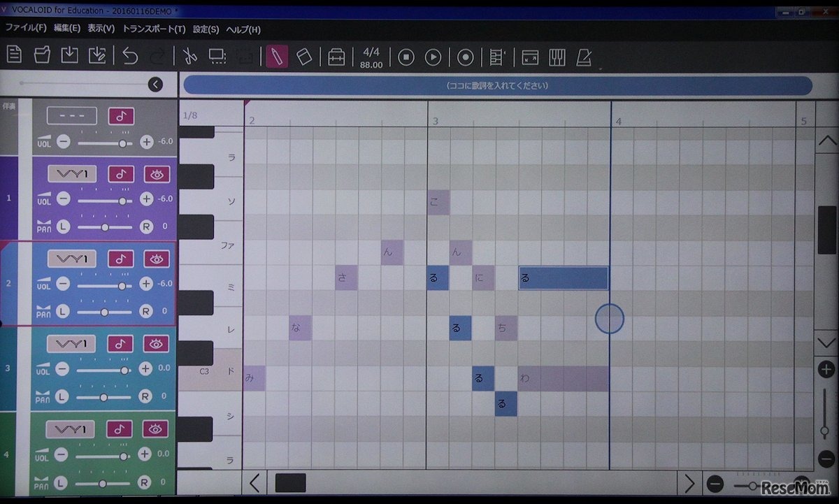Select the 'こ' note on ソ row
The image size is (839, 504).
pos(438,202)
